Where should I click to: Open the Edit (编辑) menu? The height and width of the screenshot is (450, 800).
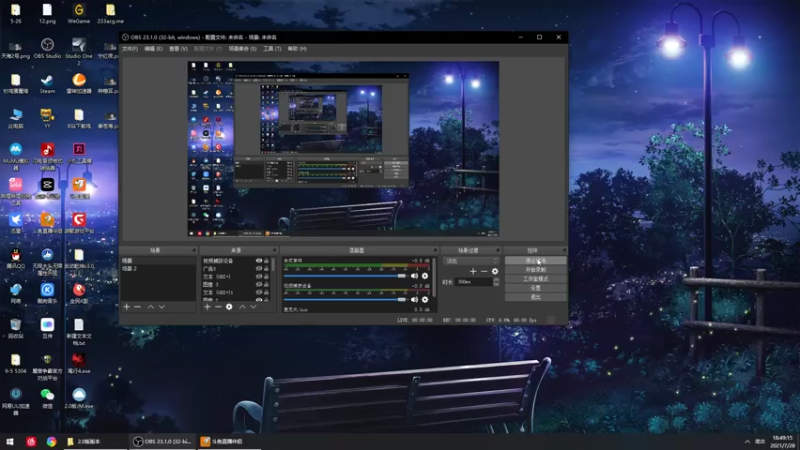point(153,49)
